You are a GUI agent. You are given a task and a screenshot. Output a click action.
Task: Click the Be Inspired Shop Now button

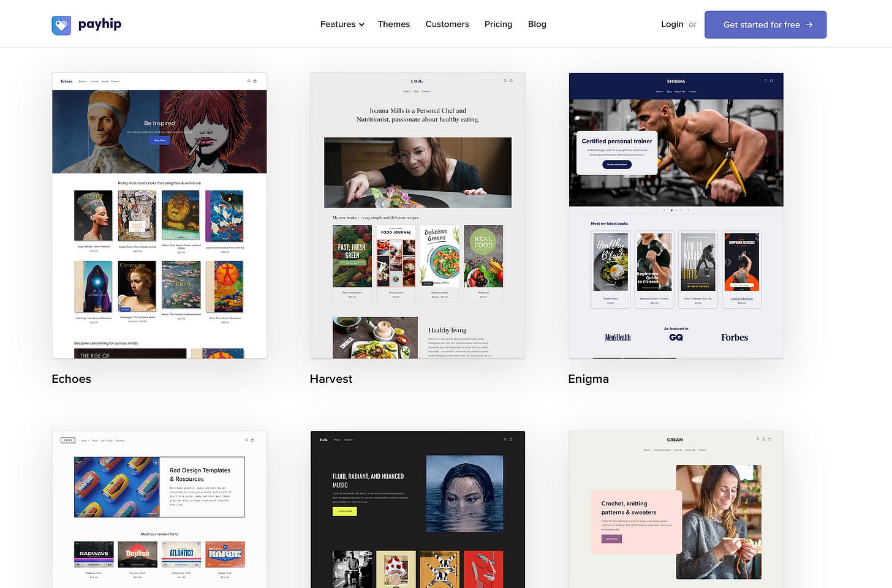(159, 140)
